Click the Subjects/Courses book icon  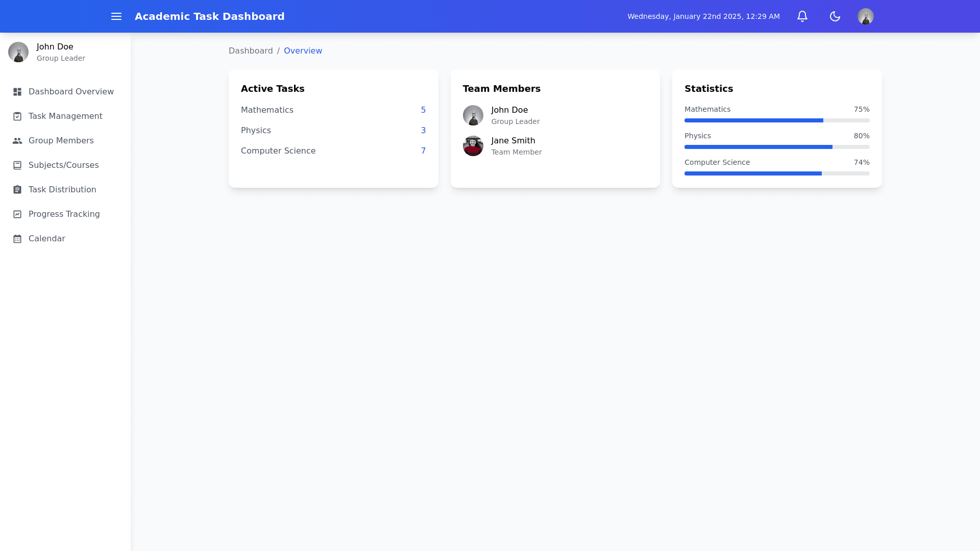pos(17,165)
